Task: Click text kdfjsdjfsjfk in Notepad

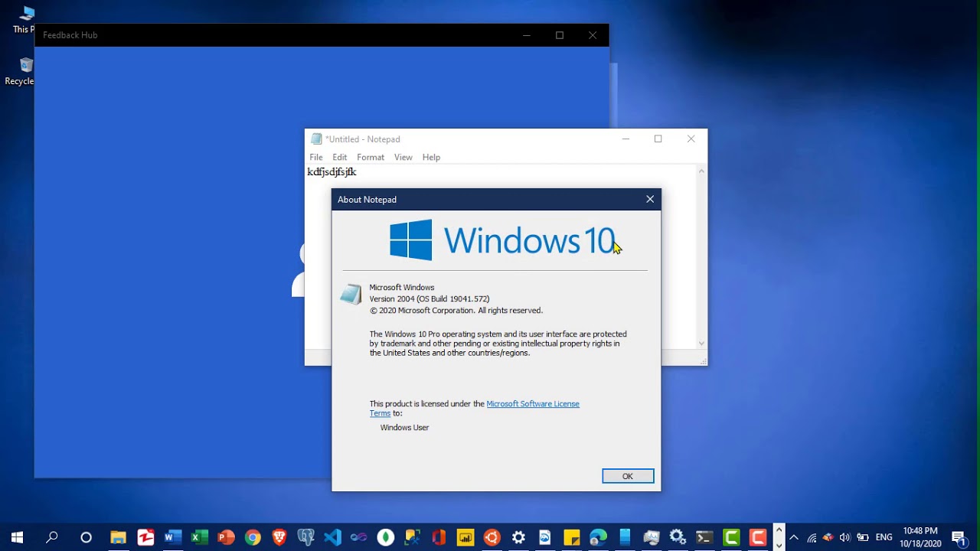Action: tap(332, 171)
